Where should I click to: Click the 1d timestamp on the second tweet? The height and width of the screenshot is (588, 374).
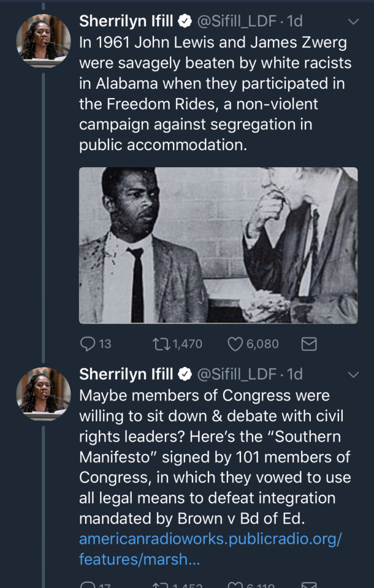point(295,374)
